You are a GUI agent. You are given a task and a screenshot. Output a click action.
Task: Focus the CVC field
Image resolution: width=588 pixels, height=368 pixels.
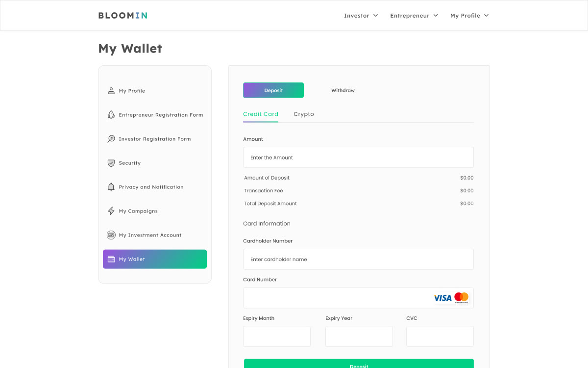[x=440, y=337]
